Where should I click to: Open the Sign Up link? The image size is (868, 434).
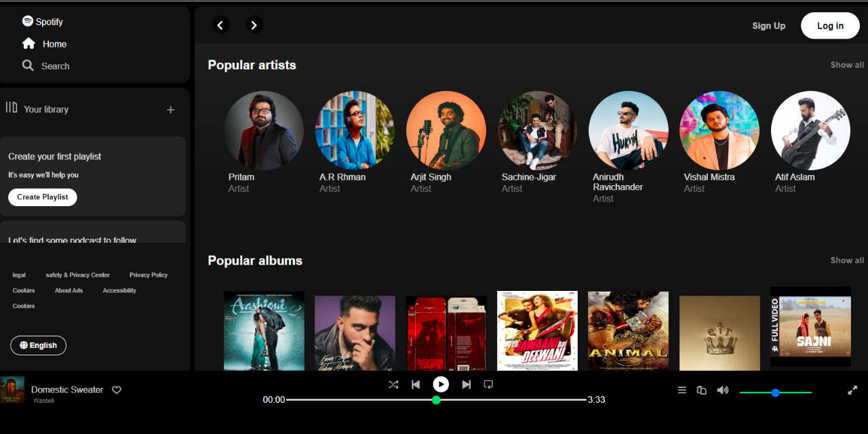tap(768, 25)
